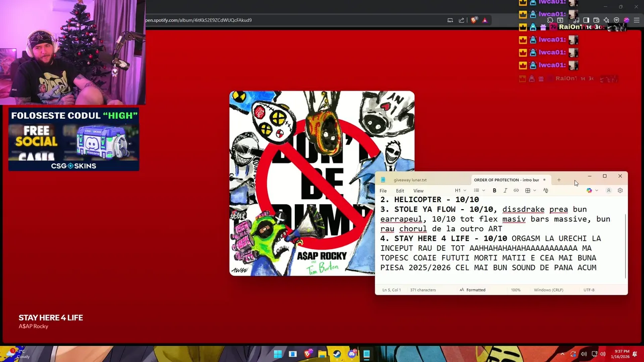Switch to Notepad via taskbar icon
Screen dimensions: 644x362
pyautogui.click(x=366, y=354)
